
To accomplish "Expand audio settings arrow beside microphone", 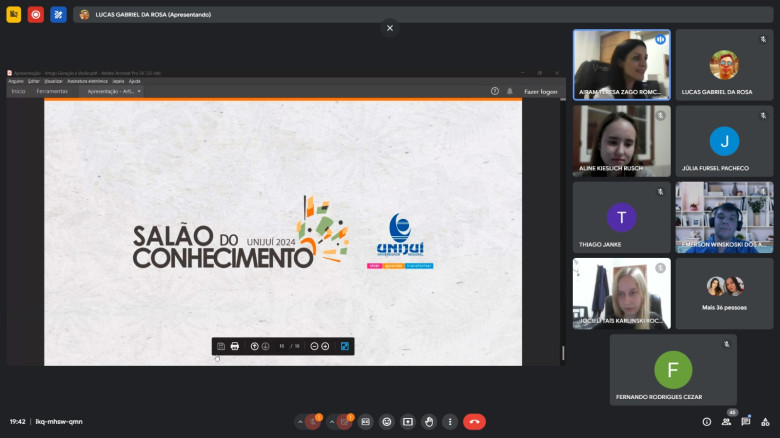I will [299, 422].
